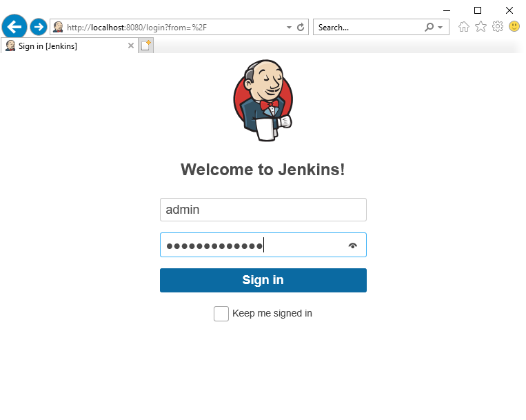Go back with the browser Back arrow
Viewport: 526px width, 420px height.
14,27
